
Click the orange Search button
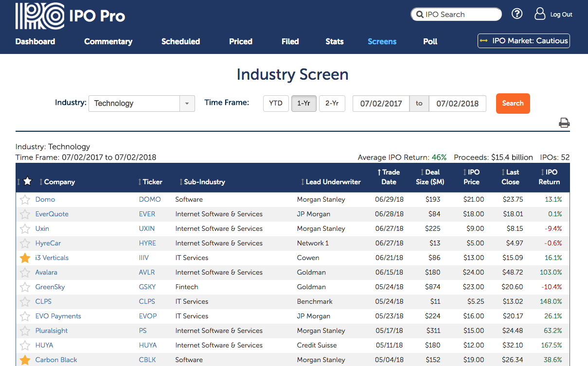(513, 104)
